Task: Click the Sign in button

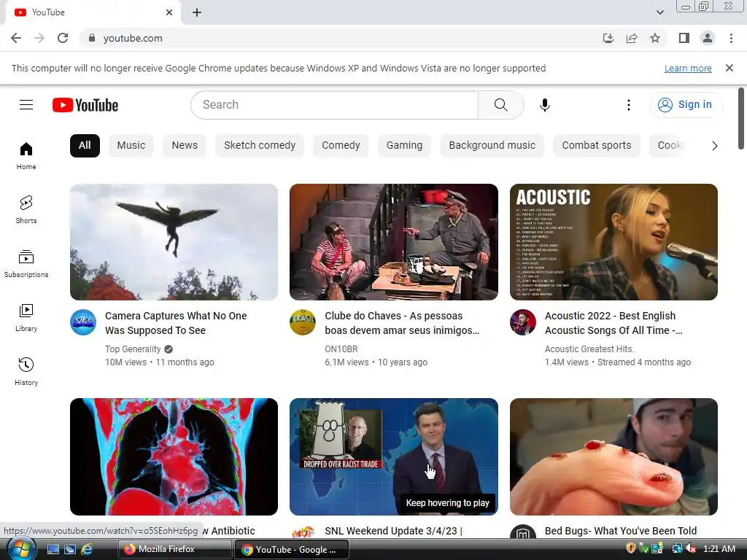Action: click(686, 105)
